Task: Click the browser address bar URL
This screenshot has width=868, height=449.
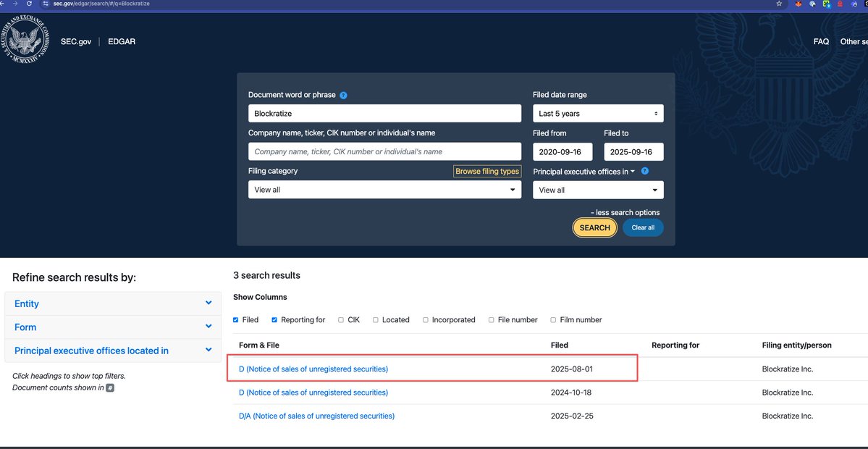Action: pyautogui.click(x=101, y=4)
